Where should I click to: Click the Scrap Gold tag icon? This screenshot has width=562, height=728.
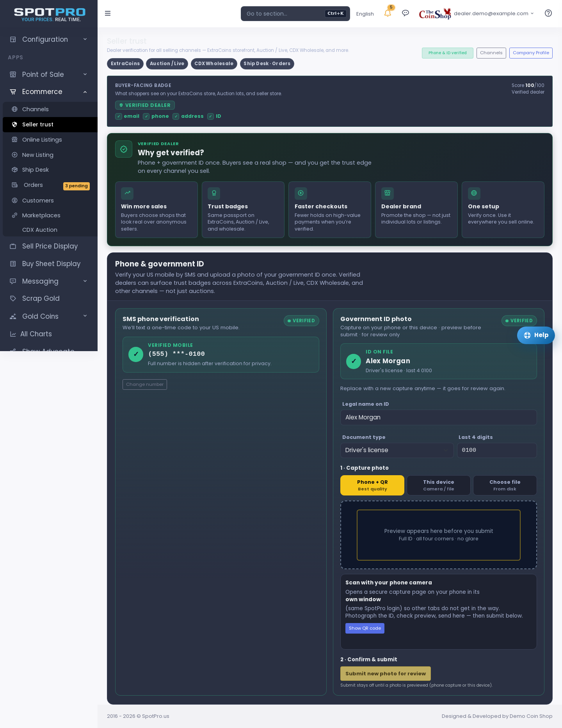[13, 298]
